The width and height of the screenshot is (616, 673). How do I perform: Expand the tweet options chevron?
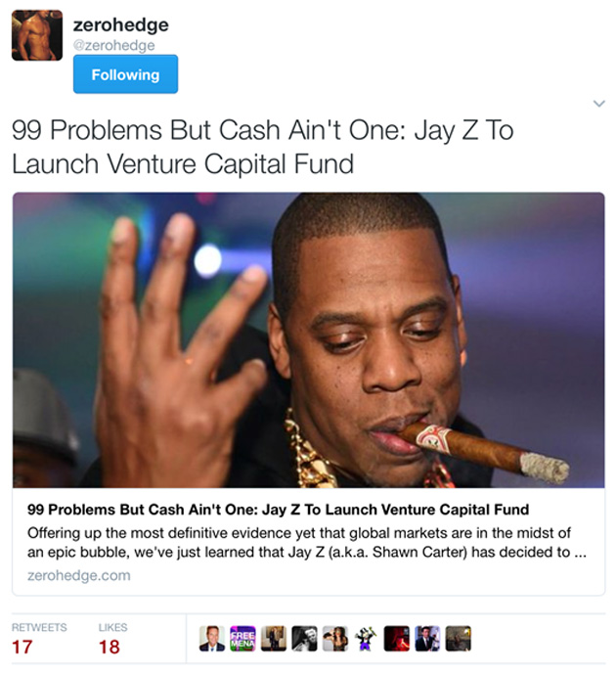pyautogui.click(x=598, y=104)
